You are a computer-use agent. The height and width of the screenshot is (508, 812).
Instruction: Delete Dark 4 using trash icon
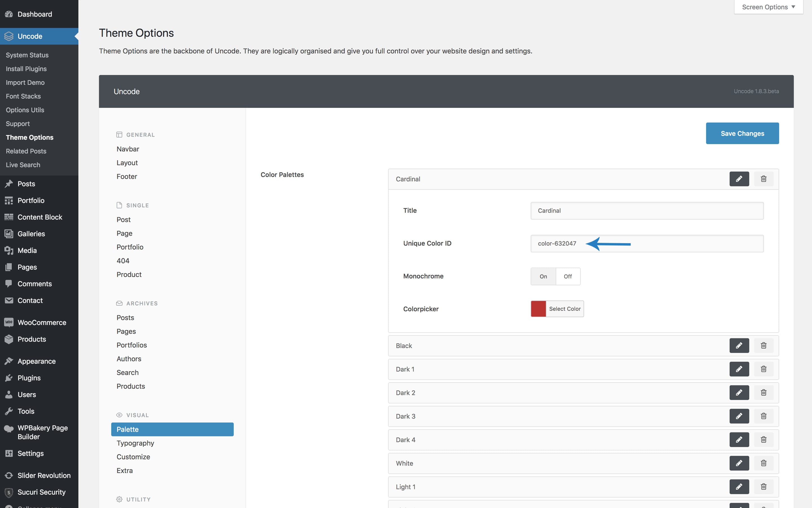pos(763,439)
